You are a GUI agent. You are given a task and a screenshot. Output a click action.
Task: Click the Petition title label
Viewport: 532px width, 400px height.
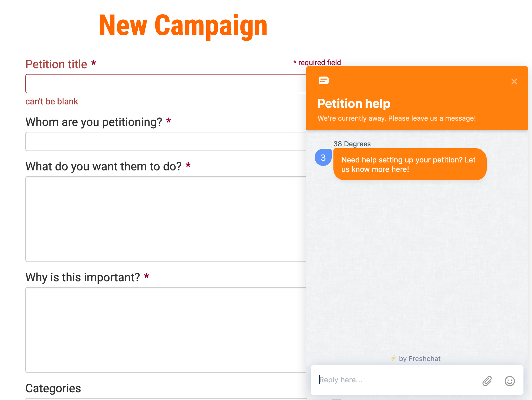tap(56, 64)
